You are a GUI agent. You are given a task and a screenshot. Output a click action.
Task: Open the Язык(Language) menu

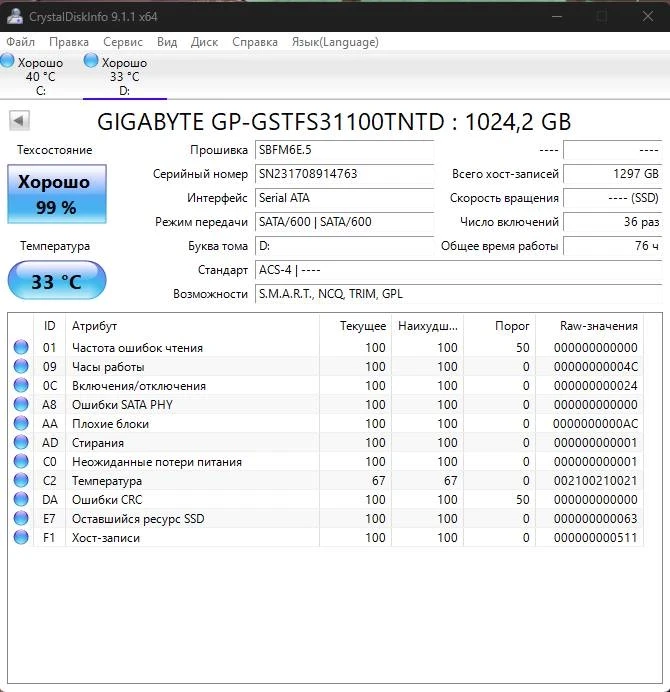coord(335,42)
